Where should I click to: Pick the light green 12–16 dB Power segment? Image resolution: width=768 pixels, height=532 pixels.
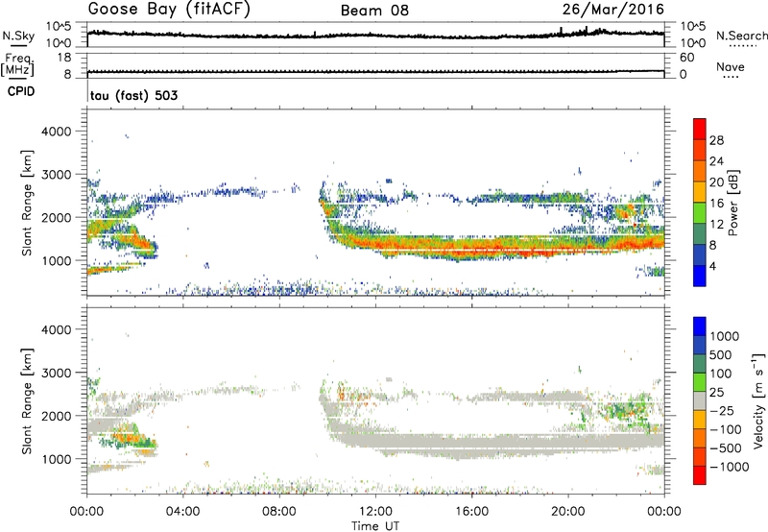point(700,213)
